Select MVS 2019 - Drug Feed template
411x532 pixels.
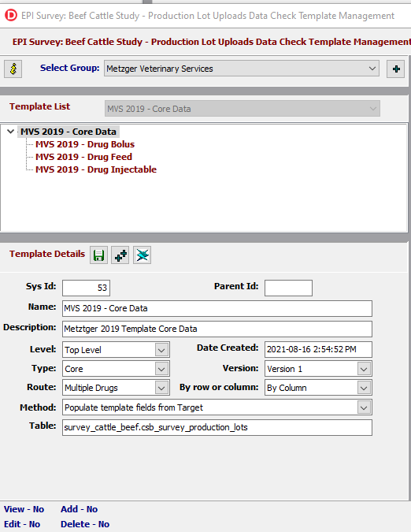tap(83, 157)
